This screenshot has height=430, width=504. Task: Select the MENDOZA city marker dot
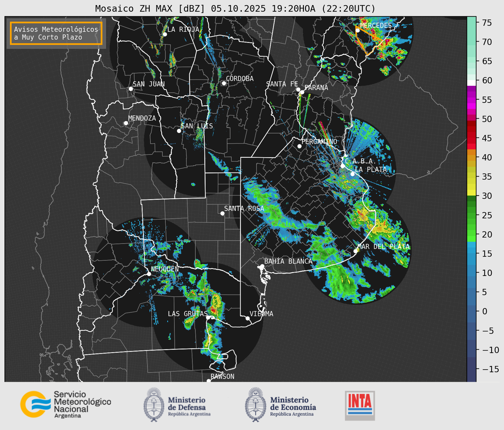126,123
